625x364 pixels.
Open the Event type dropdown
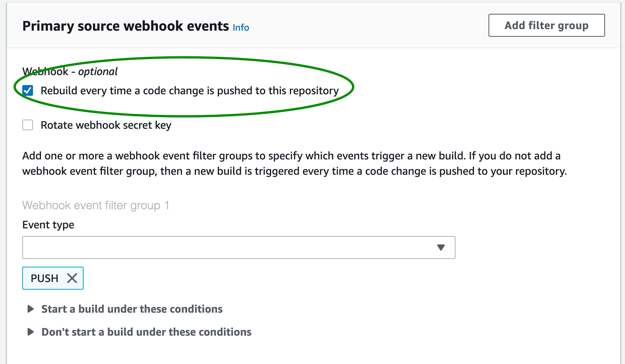click(x=238, y=248)
